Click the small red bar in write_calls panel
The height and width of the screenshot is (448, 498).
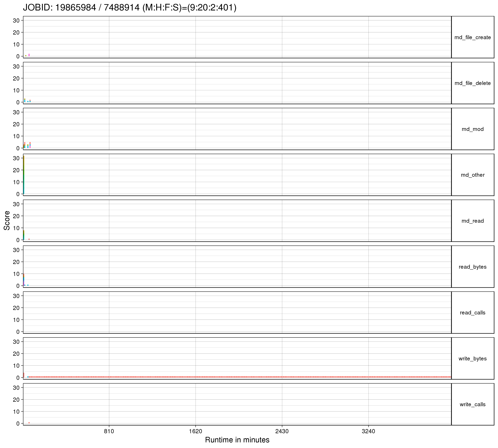tap(29, 423)
